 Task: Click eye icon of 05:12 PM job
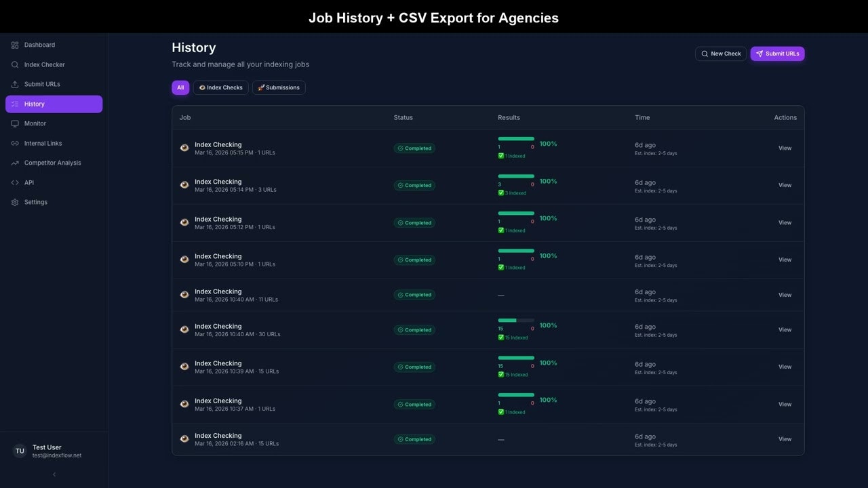pyautogui.click(x=184, y=222)
